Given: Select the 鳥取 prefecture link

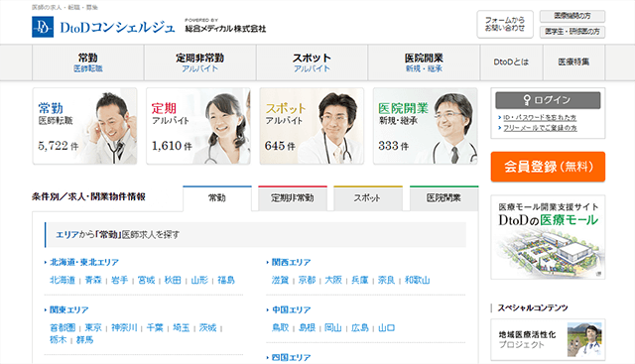Looking at the screenshot, I should click(280, 327).
